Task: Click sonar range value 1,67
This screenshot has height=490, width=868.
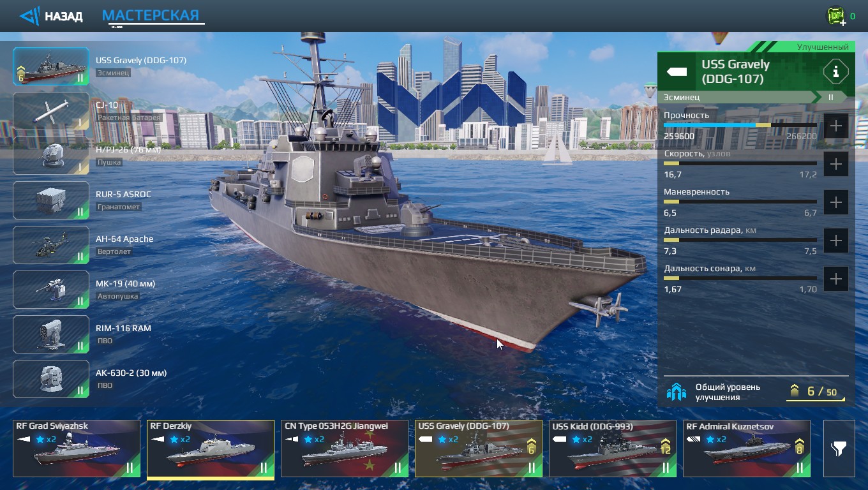Action: tap(673, 289)
